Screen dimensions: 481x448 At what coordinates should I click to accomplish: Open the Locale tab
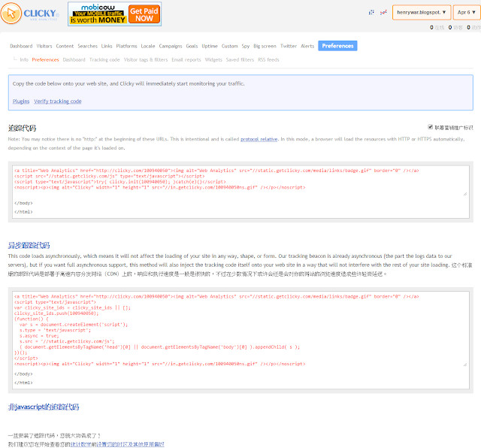tap(148, 46)
